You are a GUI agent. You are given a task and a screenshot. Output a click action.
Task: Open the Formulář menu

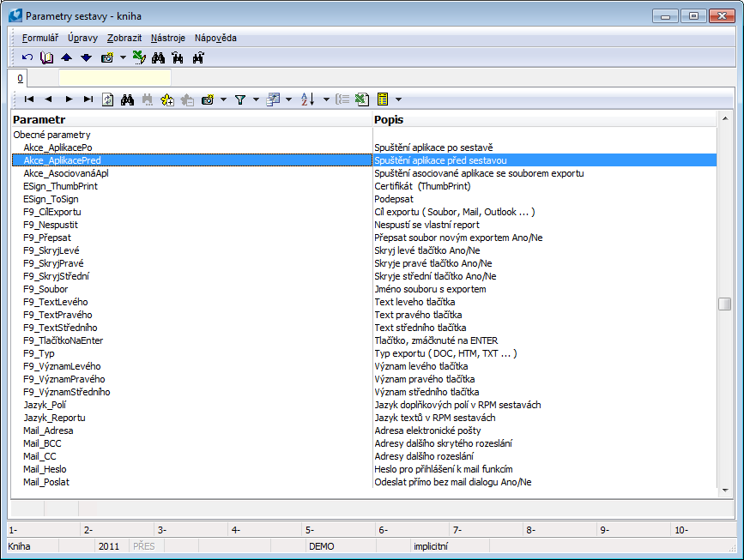39,38
